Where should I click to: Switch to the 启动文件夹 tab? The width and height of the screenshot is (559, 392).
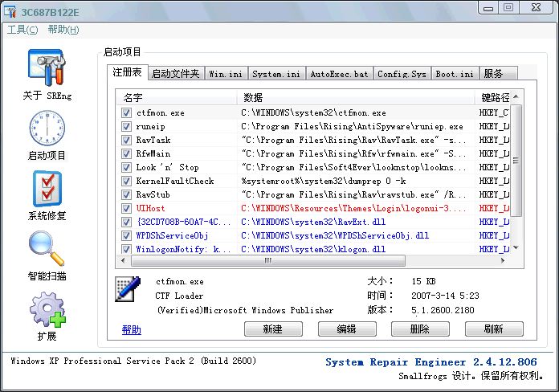(175, 73)
